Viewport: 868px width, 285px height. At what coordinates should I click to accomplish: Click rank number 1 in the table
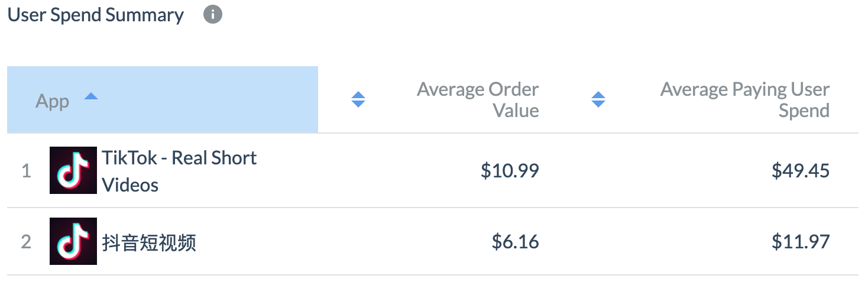pos(26,171)
